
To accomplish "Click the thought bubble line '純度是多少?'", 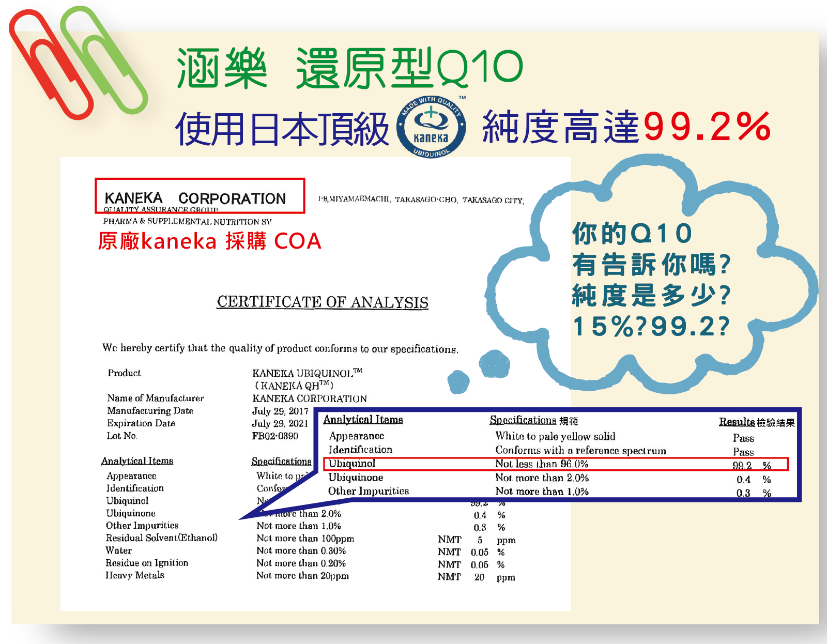I will click(651, 296).
